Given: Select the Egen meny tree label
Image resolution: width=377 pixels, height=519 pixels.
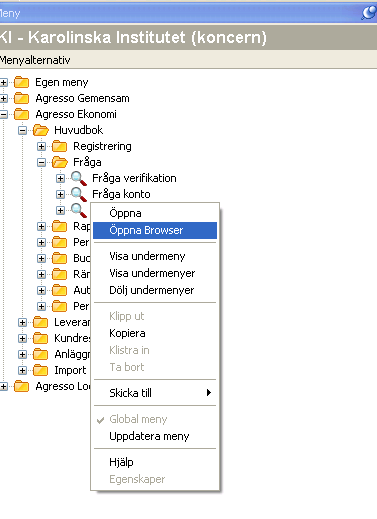Looking at the screenshot, I should [62, 82].
